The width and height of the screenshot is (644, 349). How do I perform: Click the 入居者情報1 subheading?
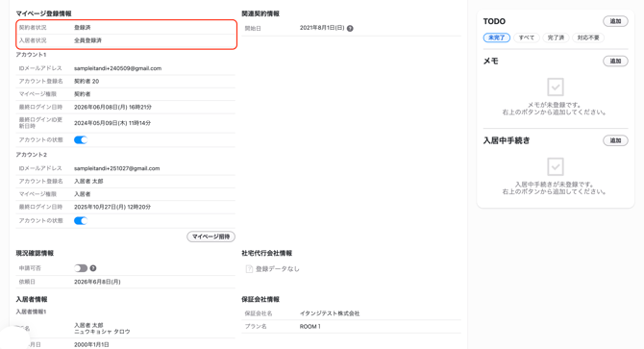pos(31,312)
